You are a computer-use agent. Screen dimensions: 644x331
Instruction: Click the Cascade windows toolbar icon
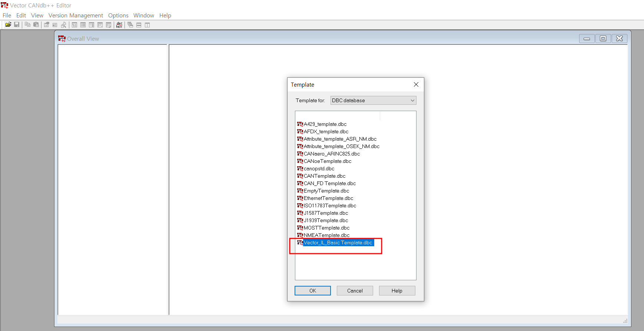pos(130,25)
